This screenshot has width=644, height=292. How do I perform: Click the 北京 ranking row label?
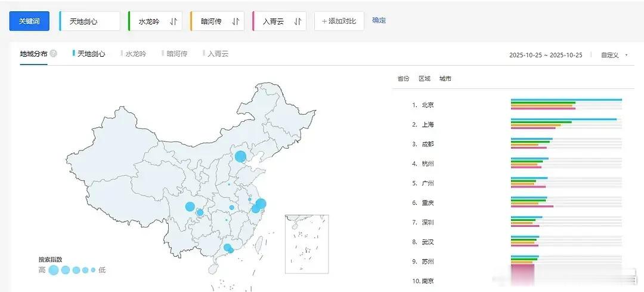click(x=428, y=105)
